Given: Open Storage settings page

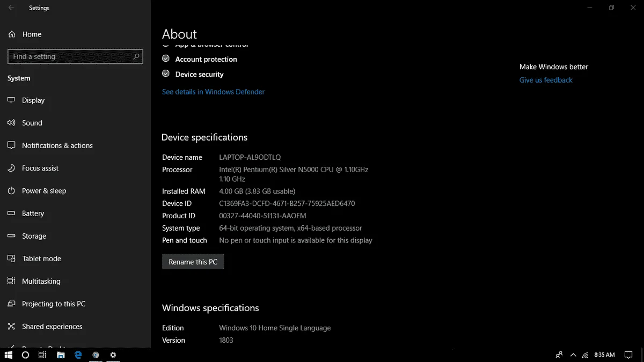Looking at the screenshot, I should coord(34,236).
